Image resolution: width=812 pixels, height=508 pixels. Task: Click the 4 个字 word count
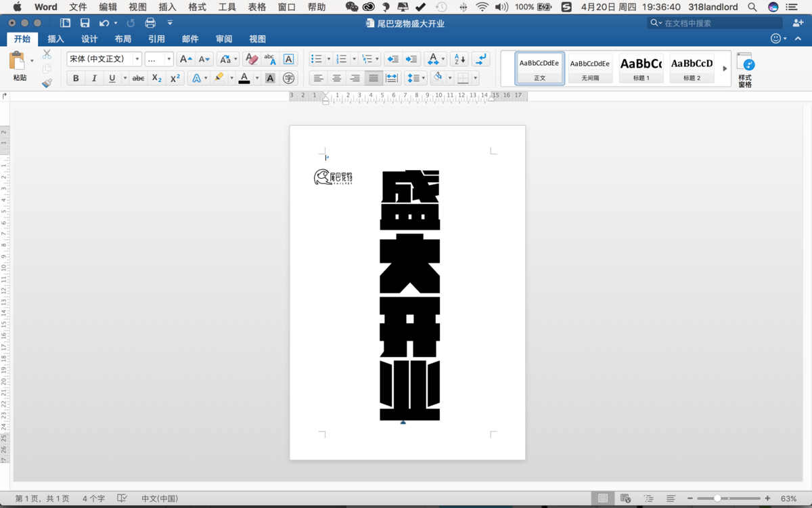coord(93,499)
